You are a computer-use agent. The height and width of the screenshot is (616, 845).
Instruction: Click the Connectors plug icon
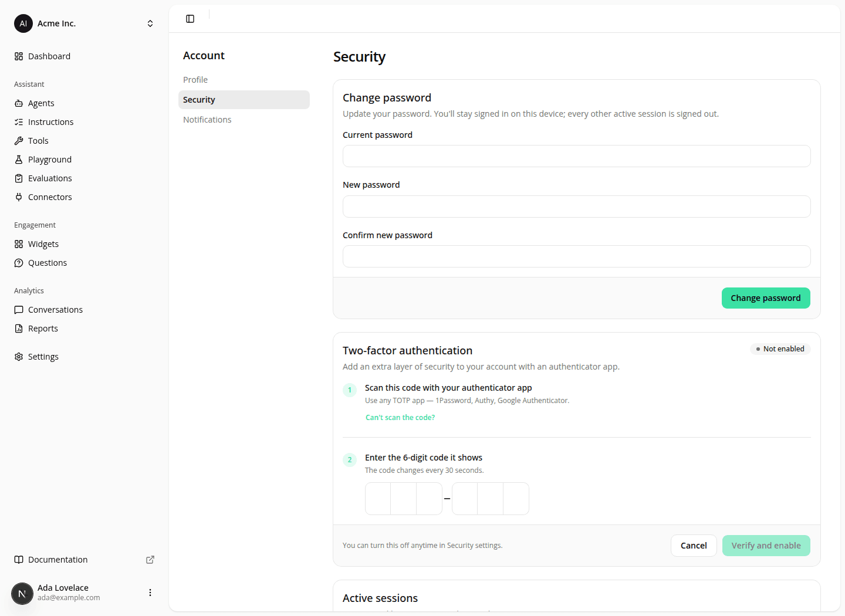[19, 197]
